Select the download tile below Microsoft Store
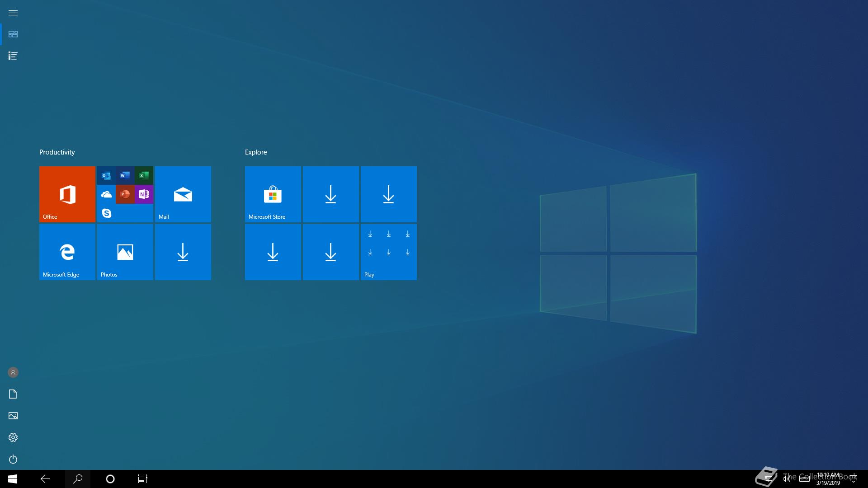868x488 pixels. [x=273, y=252]
